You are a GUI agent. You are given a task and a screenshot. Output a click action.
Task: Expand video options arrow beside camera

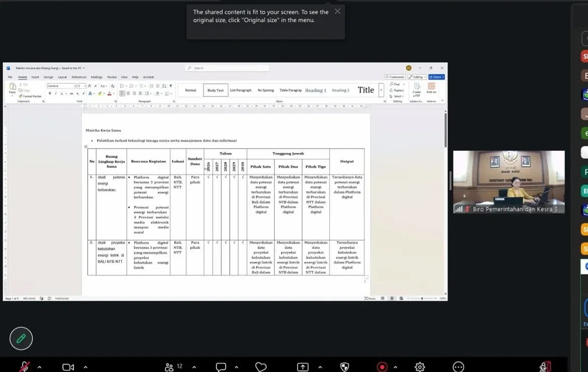click(85, 367)
